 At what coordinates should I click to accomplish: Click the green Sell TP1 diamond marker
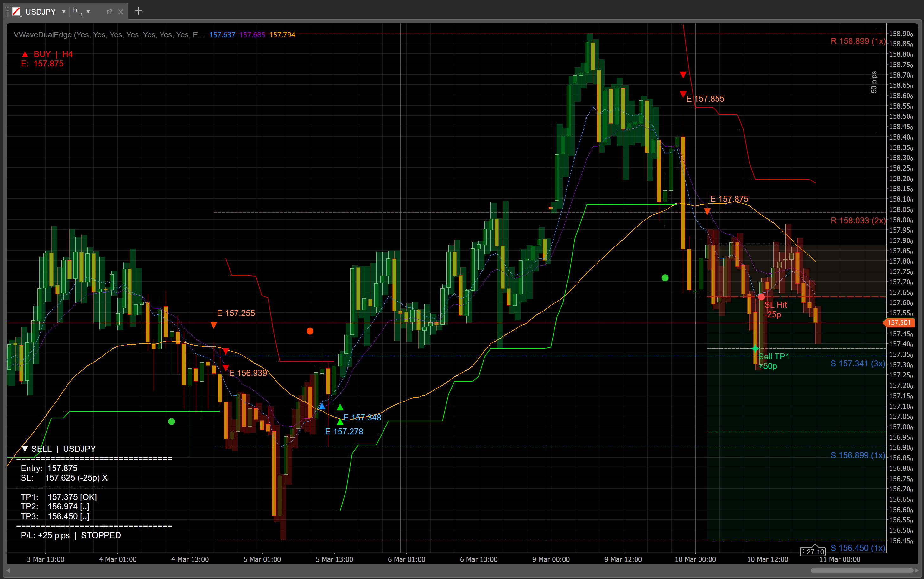point(755,348)
